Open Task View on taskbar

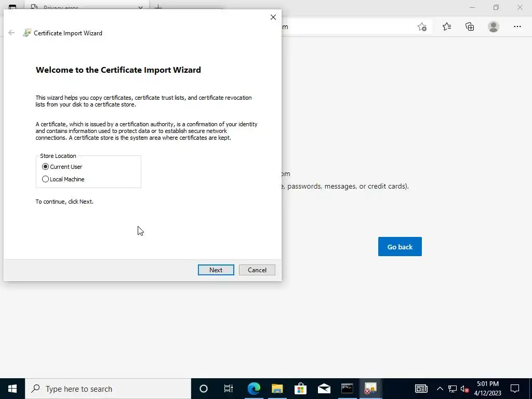[229, 389]
